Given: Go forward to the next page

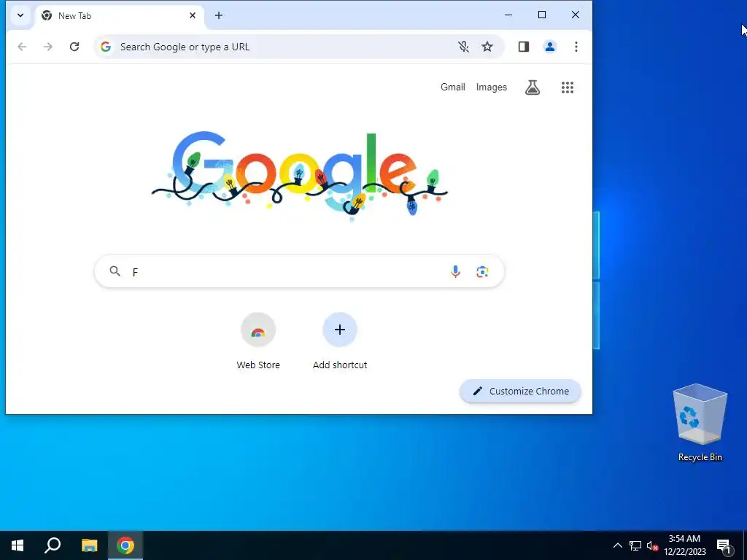Looking at the screenshot, I should point(48,47).
